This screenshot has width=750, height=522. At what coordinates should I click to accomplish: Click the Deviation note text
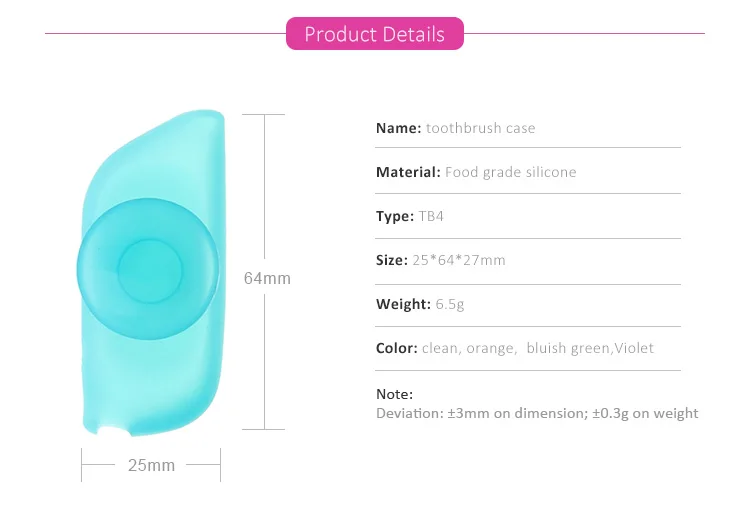tap(537, 413)
